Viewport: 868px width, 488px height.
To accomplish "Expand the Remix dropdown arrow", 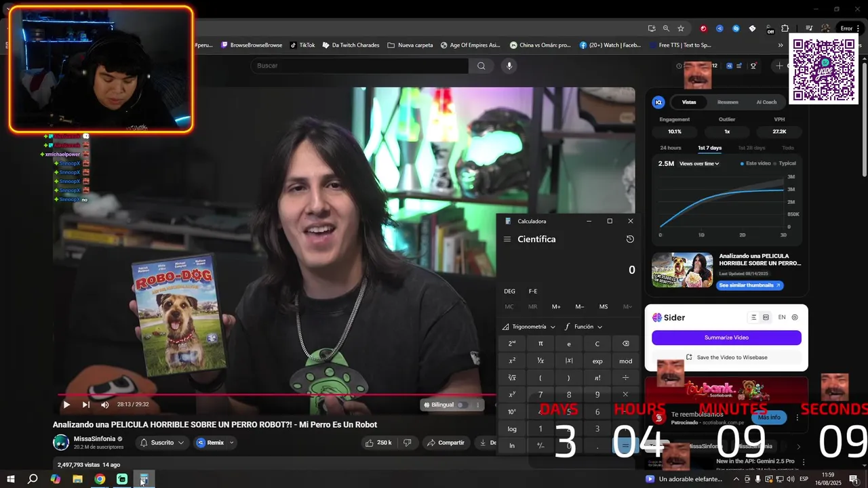I will click(x=231, y=443).
